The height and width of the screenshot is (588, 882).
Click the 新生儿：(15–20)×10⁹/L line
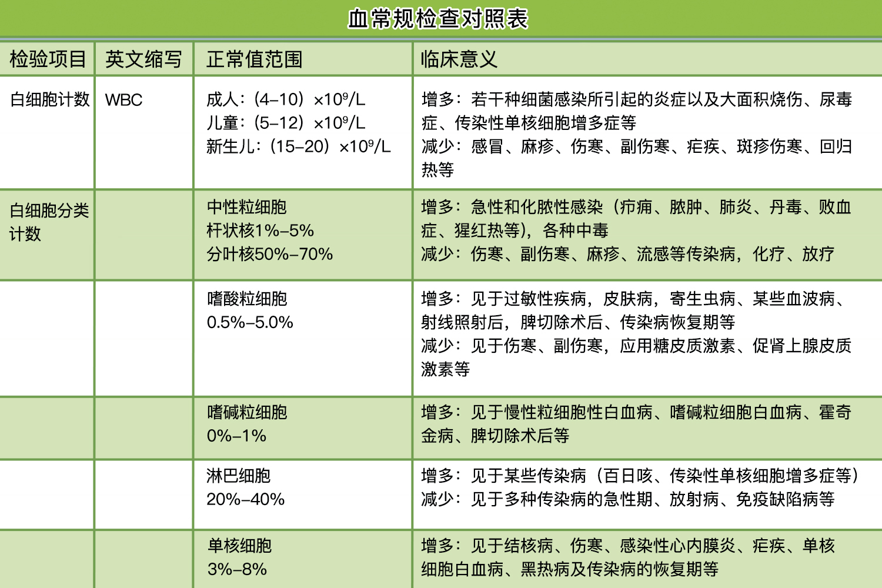point(299,146)
